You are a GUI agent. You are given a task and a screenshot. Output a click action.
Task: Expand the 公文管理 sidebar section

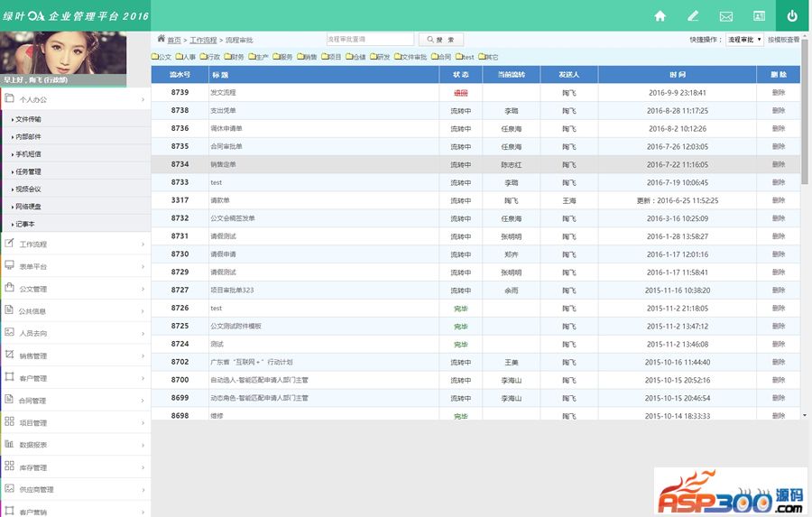coord(74,289)
